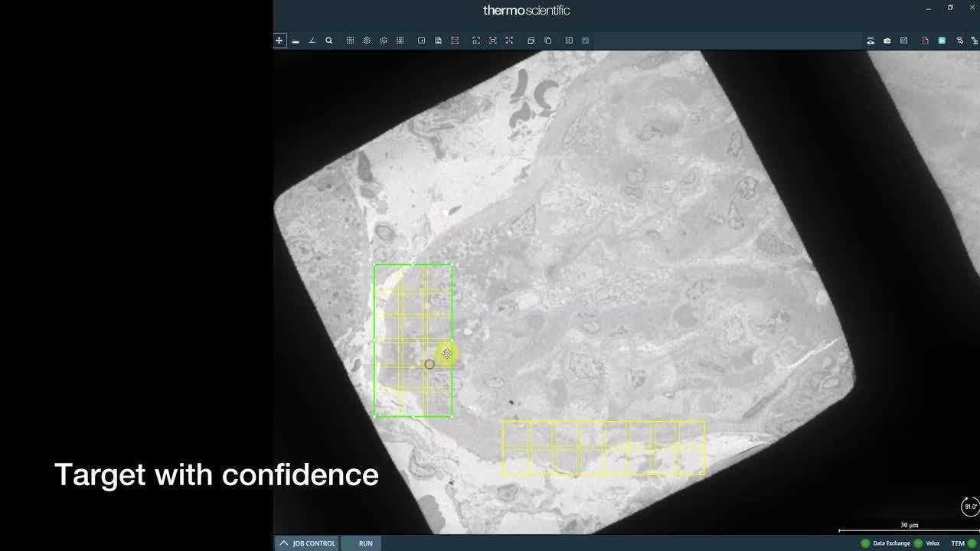Screen dimensions: 980x551
Task: Click the red frame selection icon
Action: pos(455,41)
